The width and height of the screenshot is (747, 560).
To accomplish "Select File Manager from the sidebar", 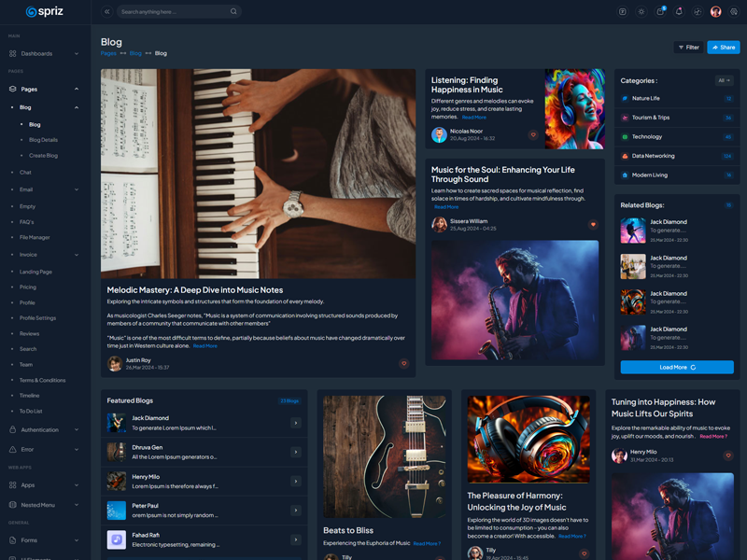I will pyautogui.click(x=35, y=238).
